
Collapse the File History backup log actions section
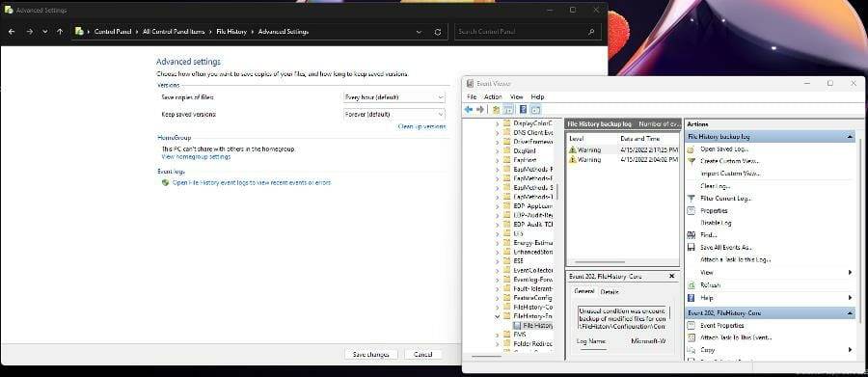pyautogui.click(x=850, y=136)
